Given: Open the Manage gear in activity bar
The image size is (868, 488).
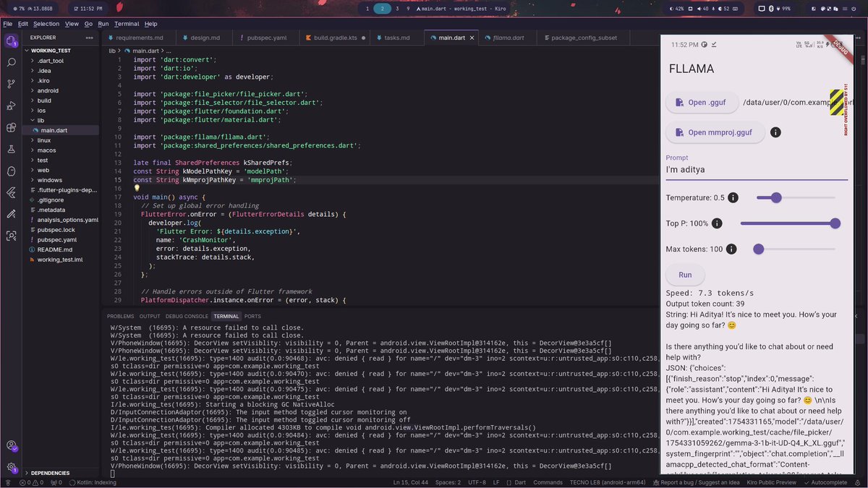Looking at the screenshot, I should click(11, 467).
